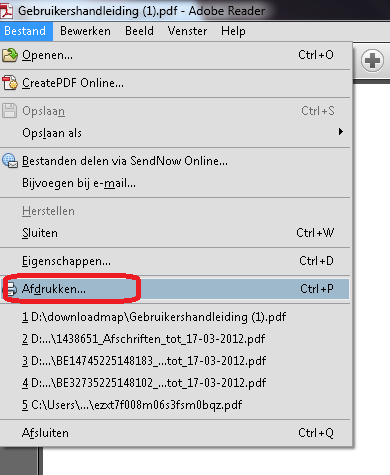Open the Help menu
The width and height of the screenshot is (390, 475).
click(x=233, y=31)
